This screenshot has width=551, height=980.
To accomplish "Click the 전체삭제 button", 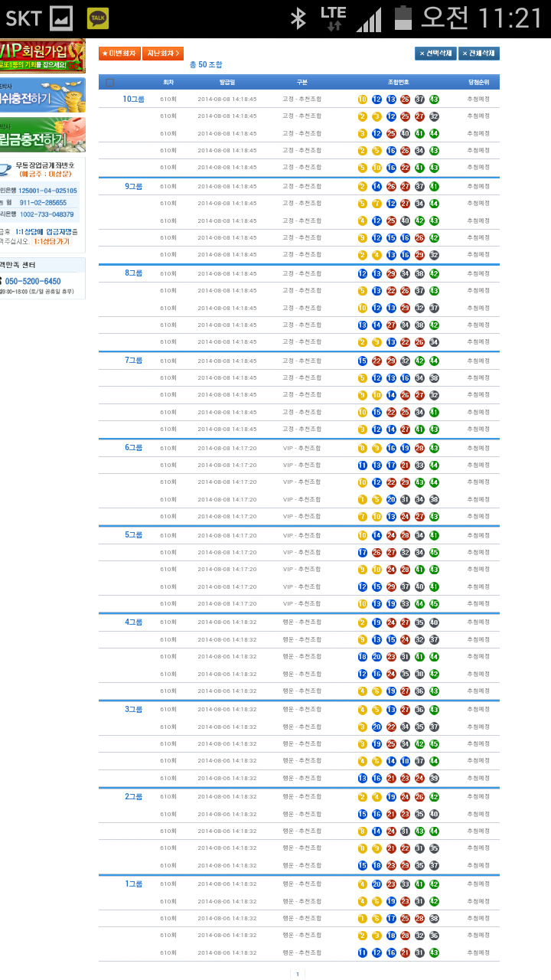I will pyautogui.click(x=479, y=54).
